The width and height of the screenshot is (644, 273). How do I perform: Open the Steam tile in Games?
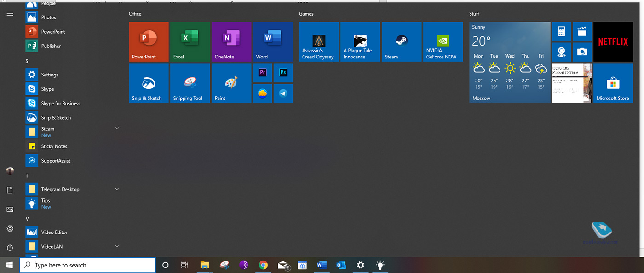pos(402,41)
